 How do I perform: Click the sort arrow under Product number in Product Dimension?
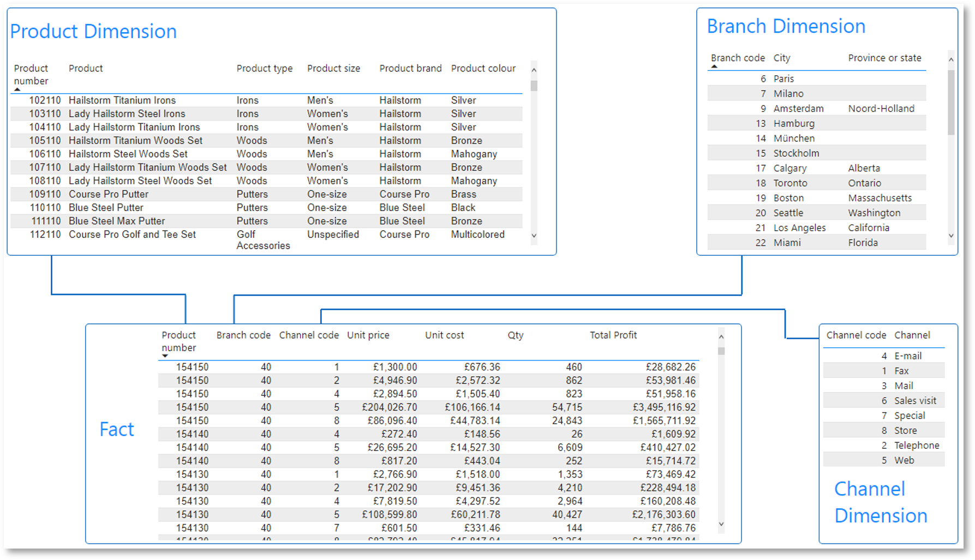tap(18, 89)
